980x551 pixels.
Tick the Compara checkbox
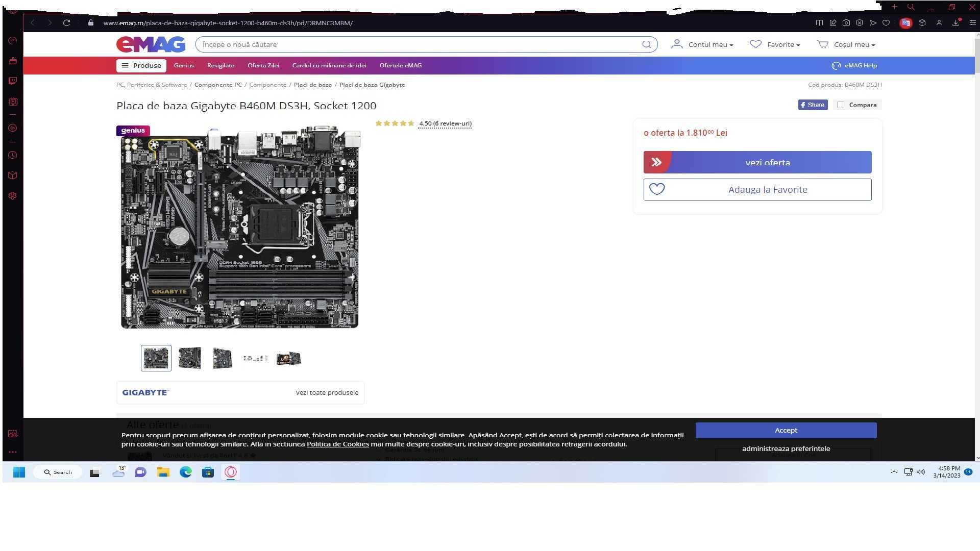[841, 105]
